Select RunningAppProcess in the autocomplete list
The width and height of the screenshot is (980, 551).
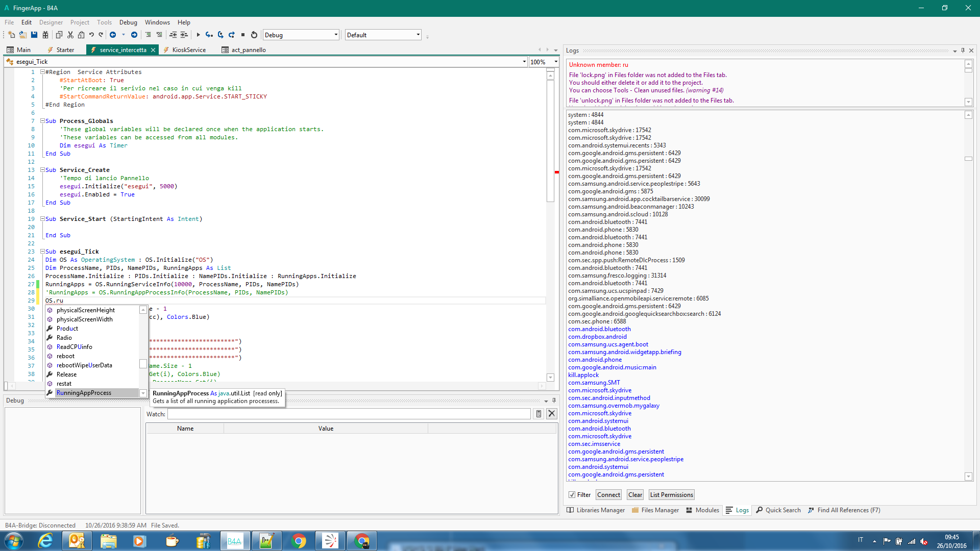click(92, 393)
